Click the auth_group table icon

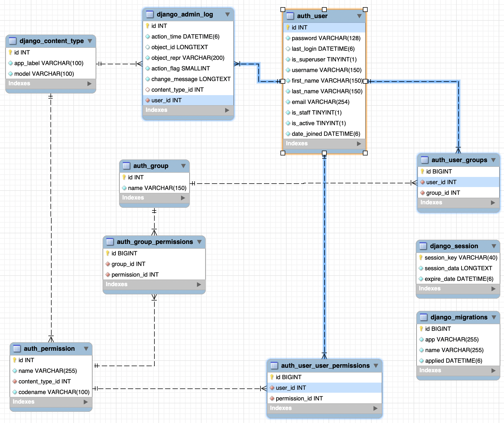tap(127, 166)
